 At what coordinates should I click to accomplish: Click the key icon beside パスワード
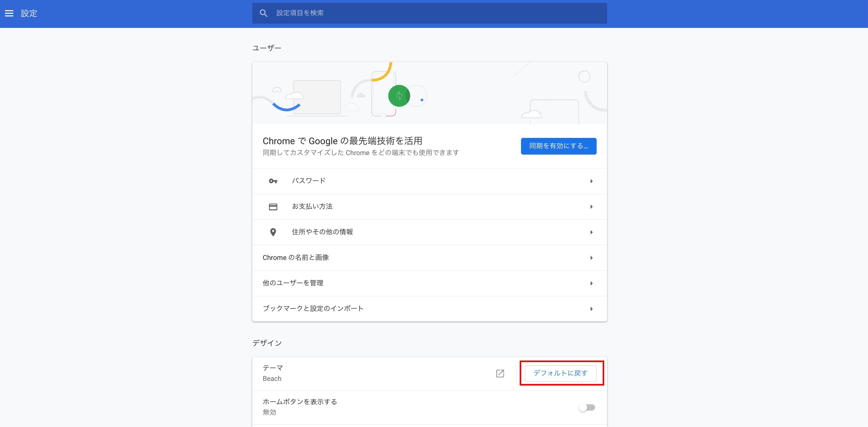(x=273, y=181)
